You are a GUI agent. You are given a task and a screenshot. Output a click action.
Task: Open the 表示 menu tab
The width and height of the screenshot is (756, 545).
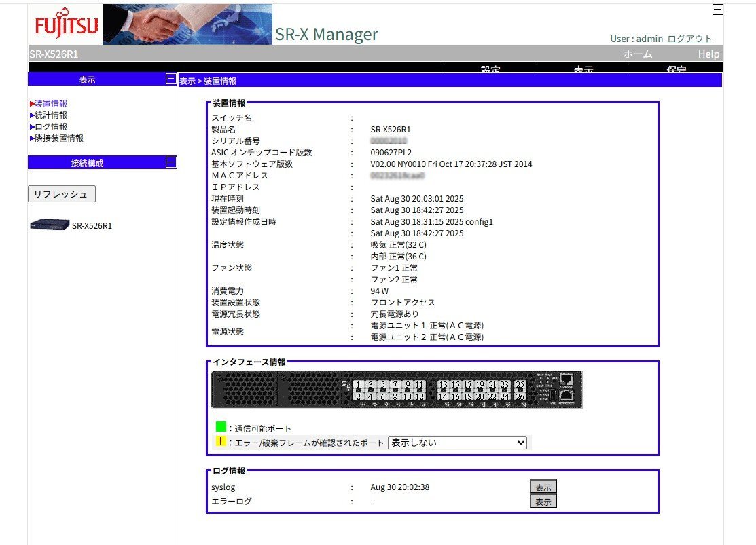point(583,67)
